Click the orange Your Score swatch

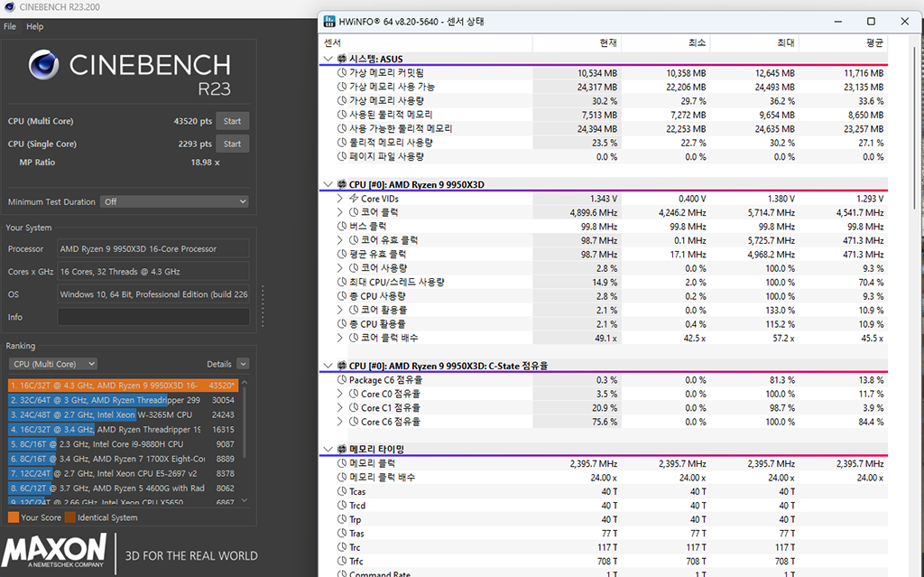[x=14, y=517]
